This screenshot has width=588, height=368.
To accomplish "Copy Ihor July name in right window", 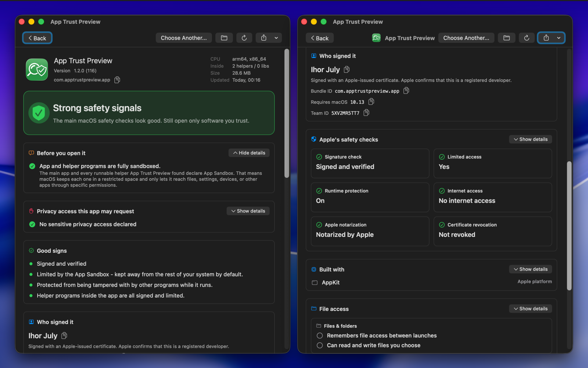I will pyautogui.click(x=347, y=70).
